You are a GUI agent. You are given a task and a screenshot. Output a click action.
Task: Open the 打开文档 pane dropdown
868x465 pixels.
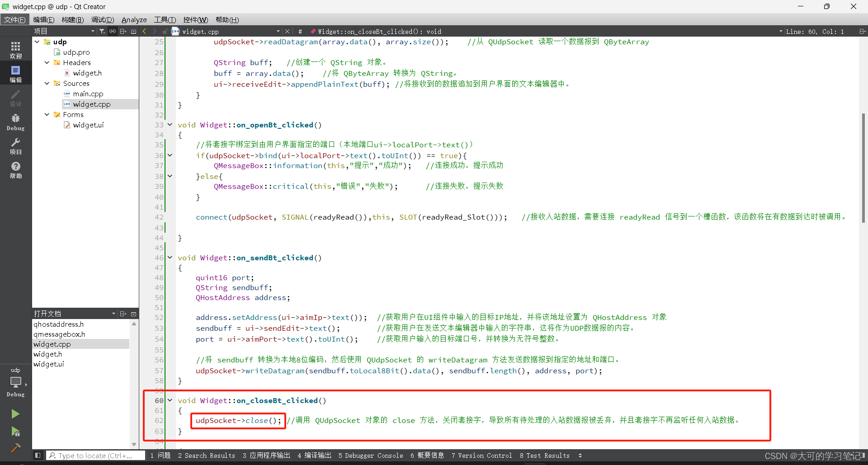[x=114, y=313]
